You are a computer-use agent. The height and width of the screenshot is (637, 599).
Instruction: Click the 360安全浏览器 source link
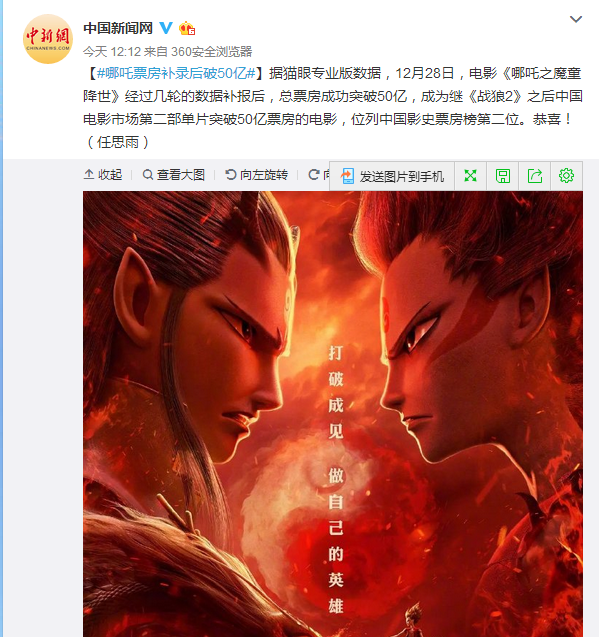point(211,52)
